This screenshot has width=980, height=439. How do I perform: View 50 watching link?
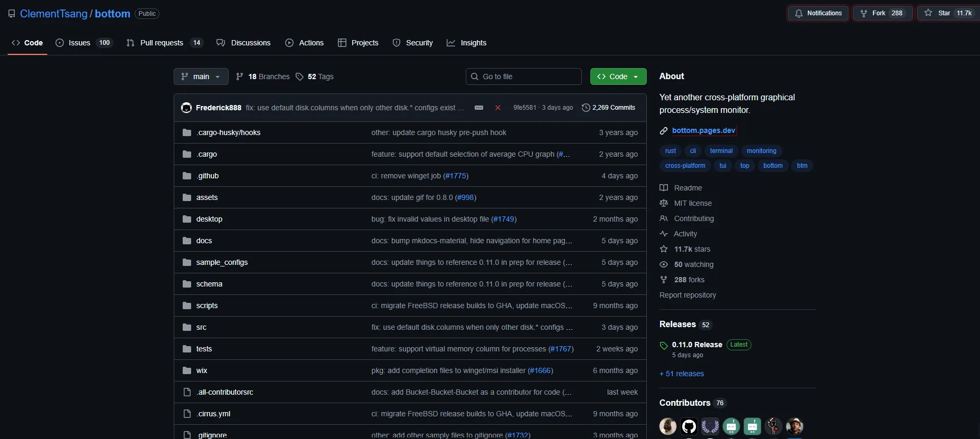[x=687, y=264]
